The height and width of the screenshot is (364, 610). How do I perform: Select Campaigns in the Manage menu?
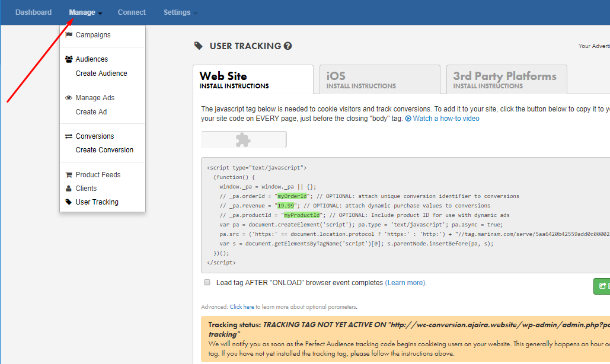[93, 35]
